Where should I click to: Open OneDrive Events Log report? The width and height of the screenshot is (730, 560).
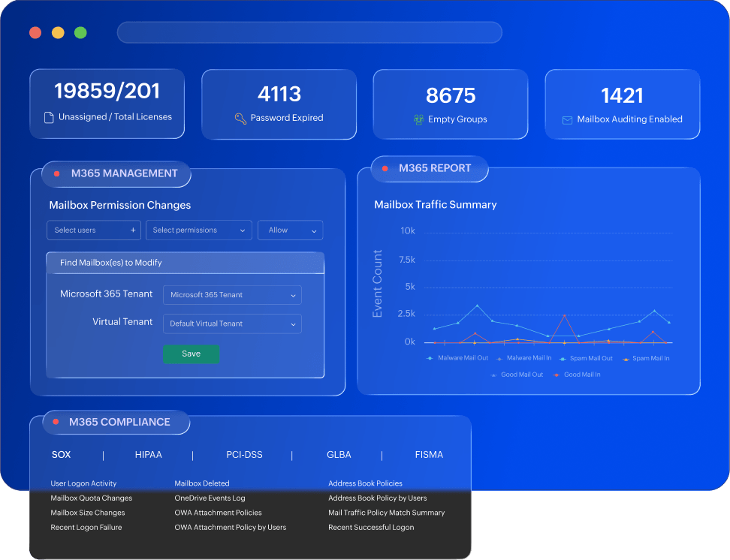(210, 498)
